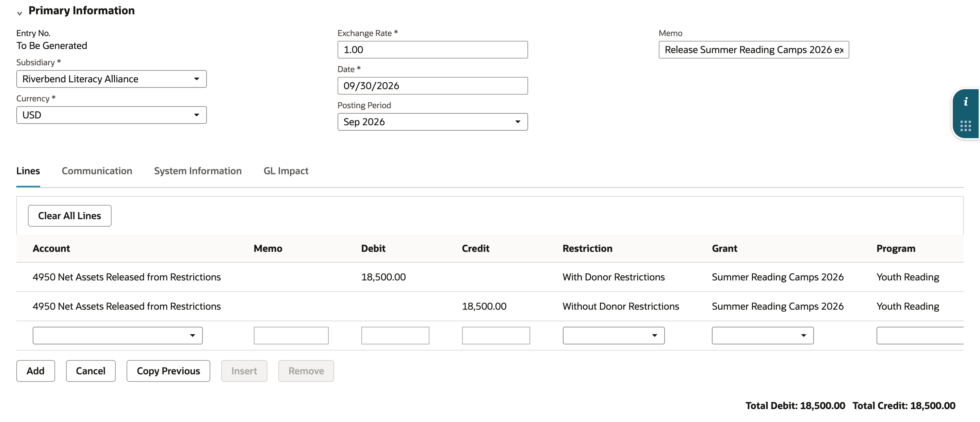Click the new line Program input
Image resolution: width=980 pixels, height=422 pixels.
[x=920, y=336]
